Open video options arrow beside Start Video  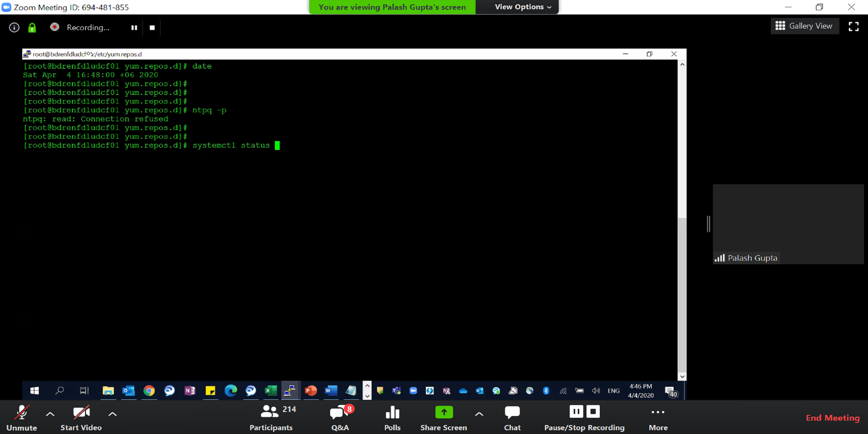(113, 414)
